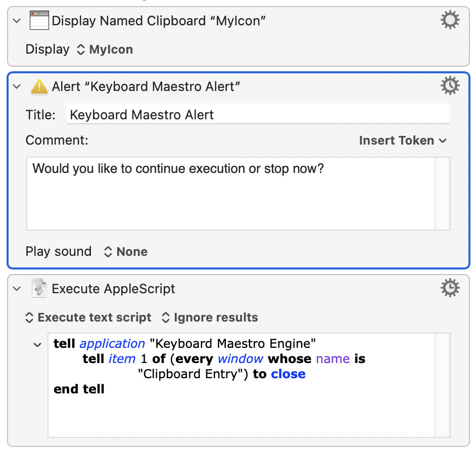Click the AppleScript editor scrollbar
This screenshot has width=476, height=452.
coord(442,385)
